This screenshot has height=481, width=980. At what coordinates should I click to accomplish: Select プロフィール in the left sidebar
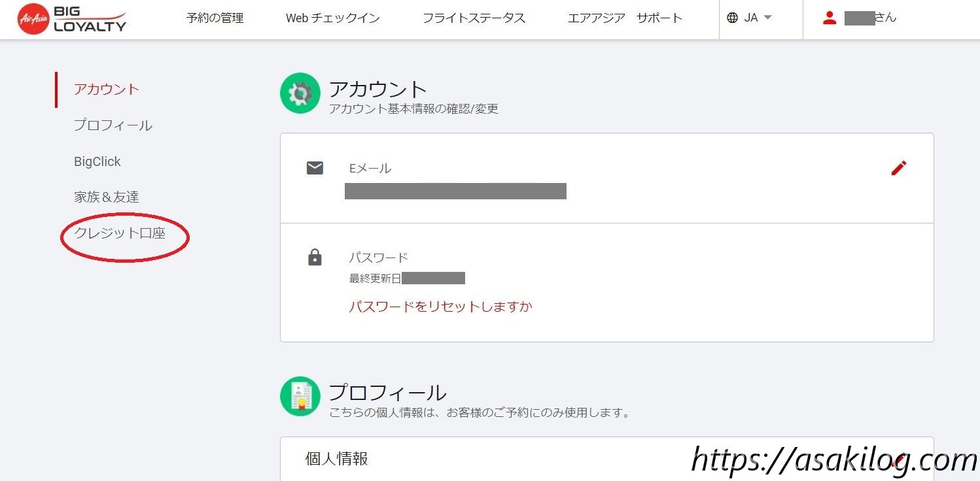[x=113, y=125]
